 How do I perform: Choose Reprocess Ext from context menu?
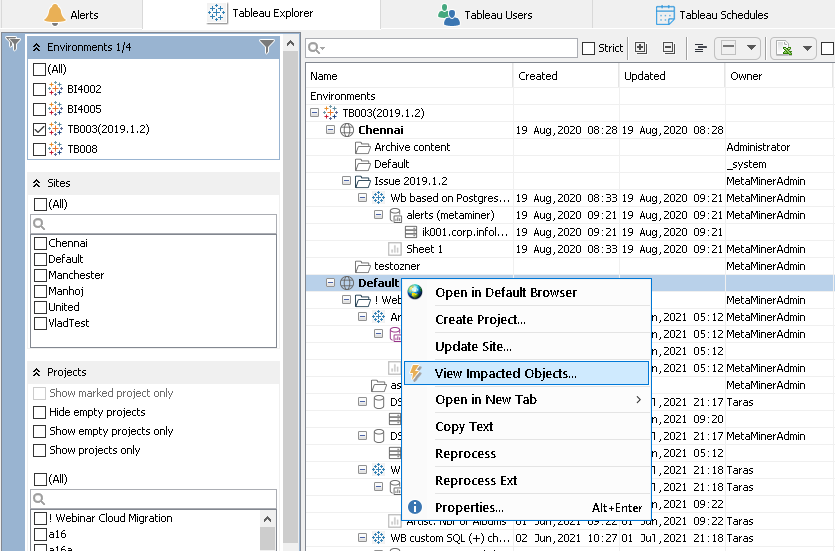(x=527, y=481)
